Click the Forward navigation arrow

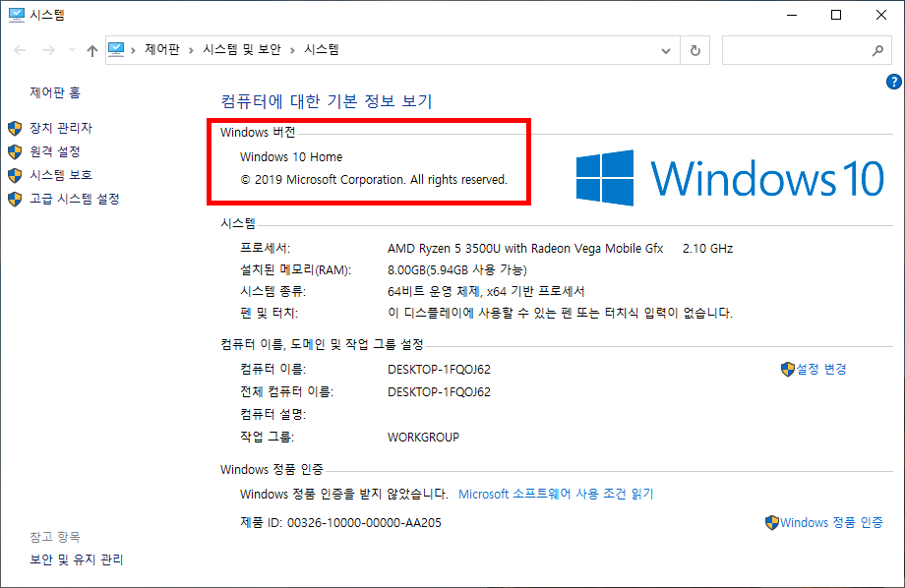[x=49, y=50]
